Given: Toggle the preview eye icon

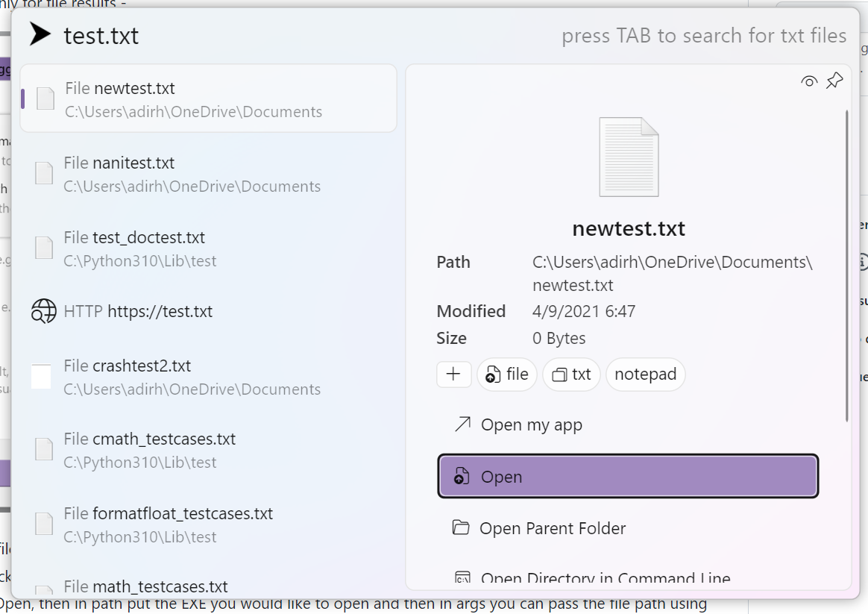Looking at the screenshot, I should [x=809, y=81].
